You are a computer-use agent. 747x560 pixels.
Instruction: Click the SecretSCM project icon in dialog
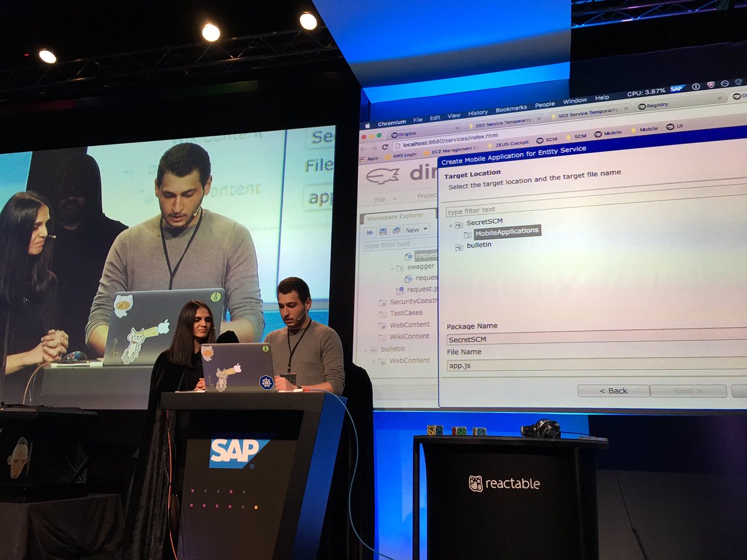(459, 224)
